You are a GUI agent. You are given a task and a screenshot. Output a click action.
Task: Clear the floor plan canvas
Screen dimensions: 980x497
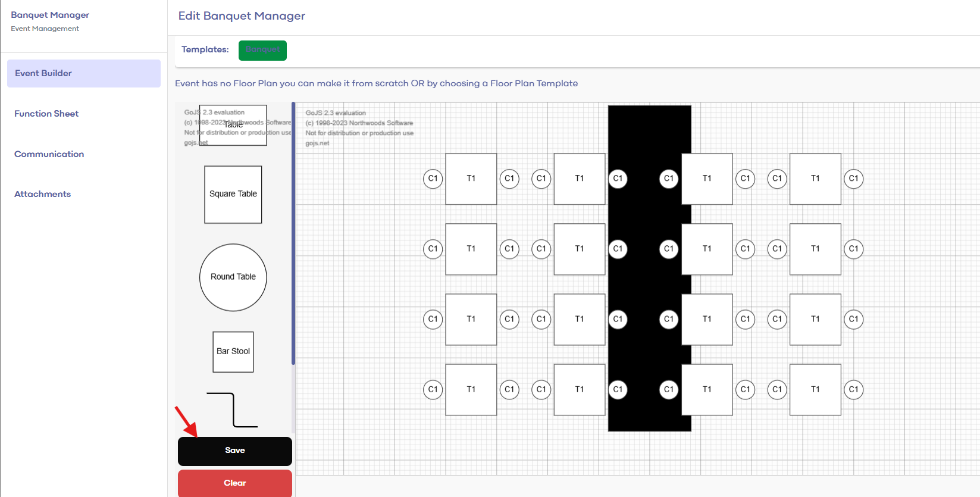coord(234,483)
